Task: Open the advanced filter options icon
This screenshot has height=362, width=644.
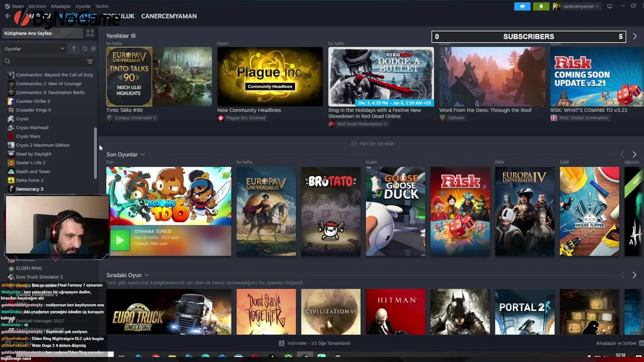Action: click(x=90, y=61)
